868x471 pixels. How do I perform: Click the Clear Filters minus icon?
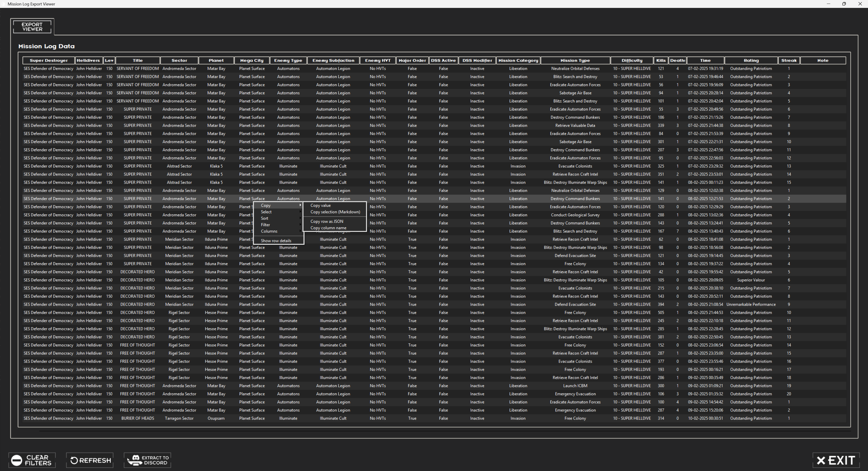(x=17, y=460)
